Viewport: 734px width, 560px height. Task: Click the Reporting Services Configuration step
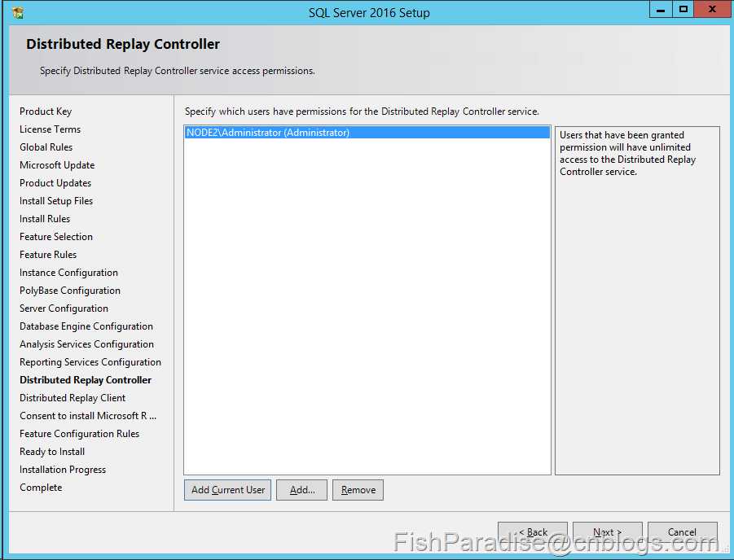pyautogui.click(x=90, y=362)
